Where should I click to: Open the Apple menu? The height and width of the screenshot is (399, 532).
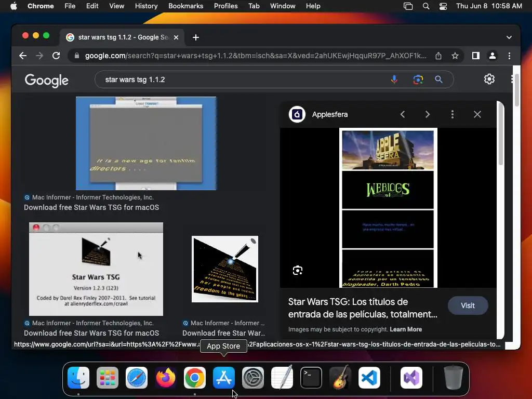(14, 6)
